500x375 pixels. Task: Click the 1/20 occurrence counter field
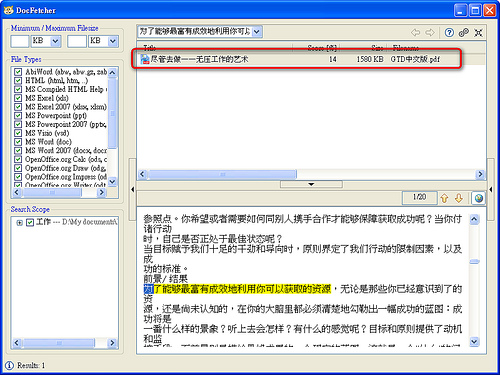tap(420, 197)
